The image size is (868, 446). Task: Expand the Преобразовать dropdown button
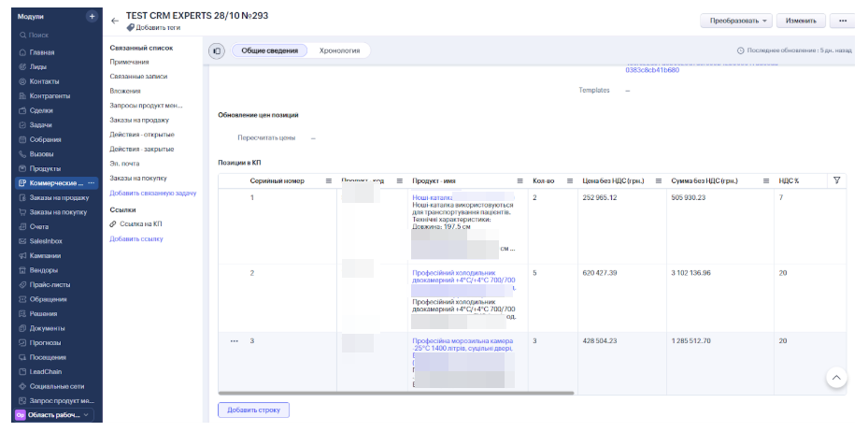(x=735, y=21)
